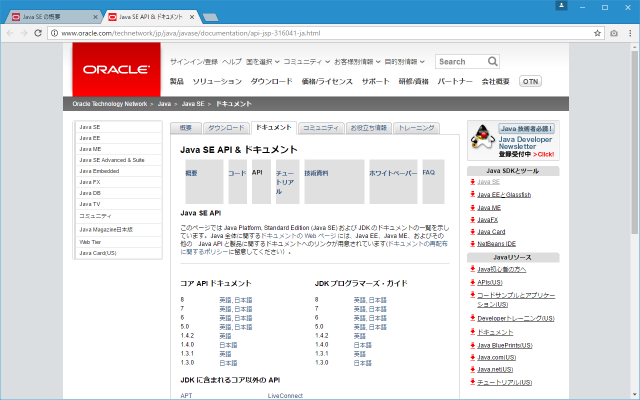The height and width of the screenshot is (400, 640).
Task: Click サインイン/登録 link
Action: (x=194, y=62)
